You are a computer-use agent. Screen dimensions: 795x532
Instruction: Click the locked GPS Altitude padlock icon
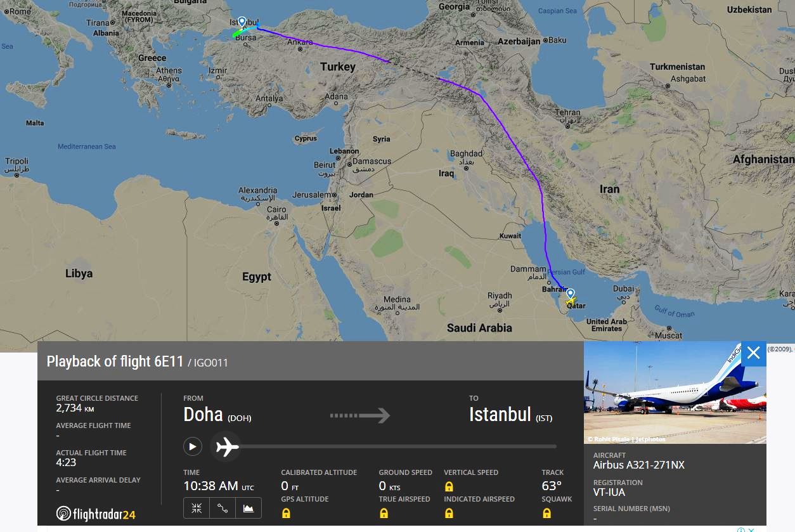coord(286,513)
